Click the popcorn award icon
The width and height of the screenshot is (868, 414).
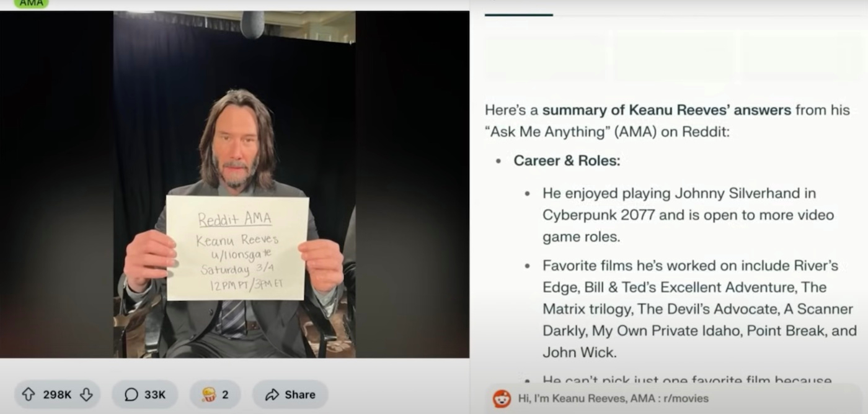click(x=209, y=394)
